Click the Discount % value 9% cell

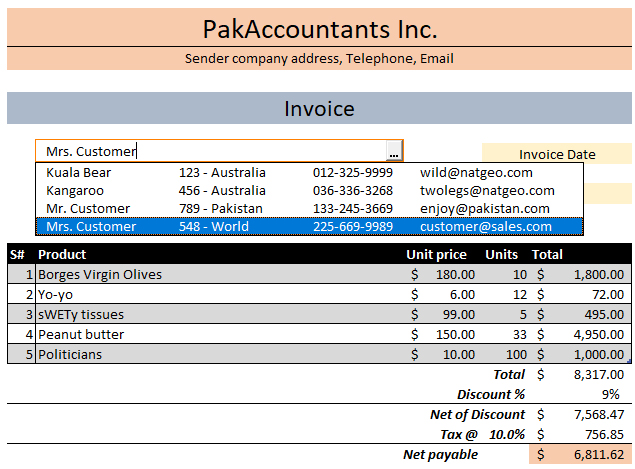click(x=581, y=394)
